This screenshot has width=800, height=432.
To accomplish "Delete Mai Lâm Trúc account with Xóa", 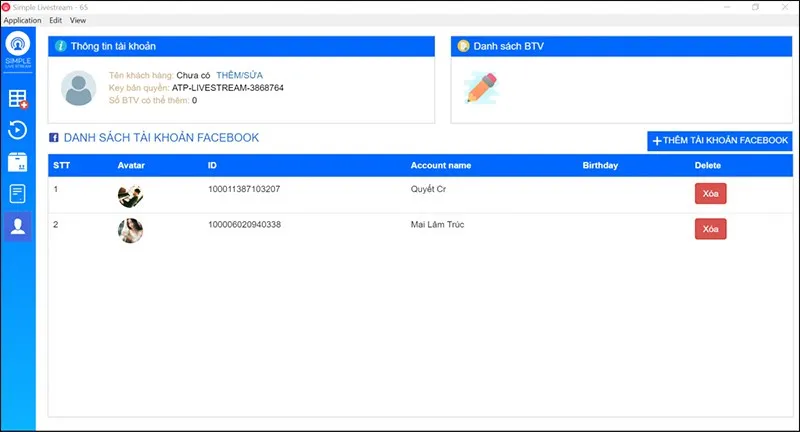I will pyautogui.click(x=710, y=229).
